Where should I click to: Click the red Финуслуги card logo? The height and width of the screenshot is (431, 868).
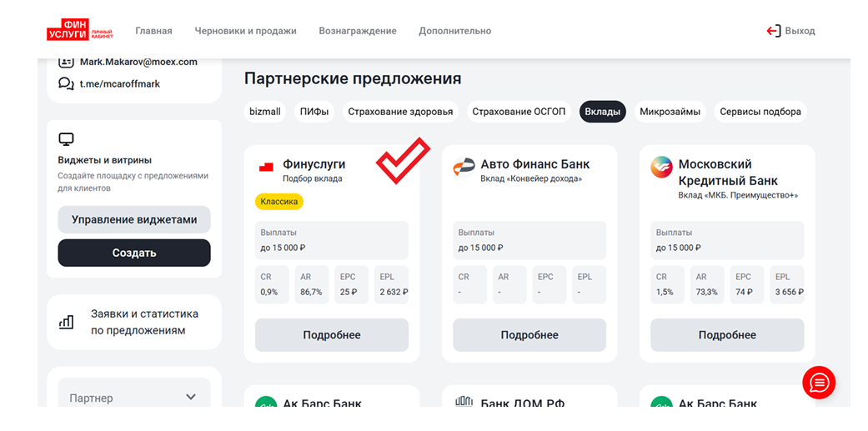tap(266, 167)
